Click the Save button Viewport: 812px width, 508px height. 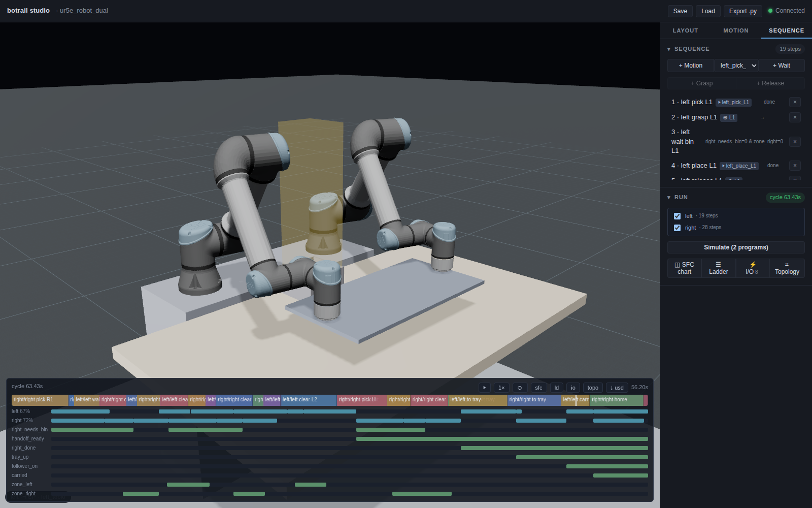point(680,11)
